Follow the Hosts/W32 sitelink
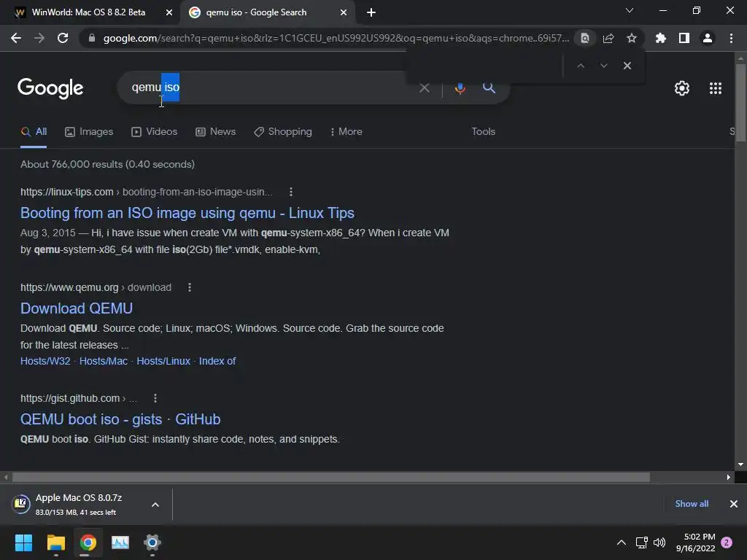Screen dimensions: 747x560 [45, 361]
